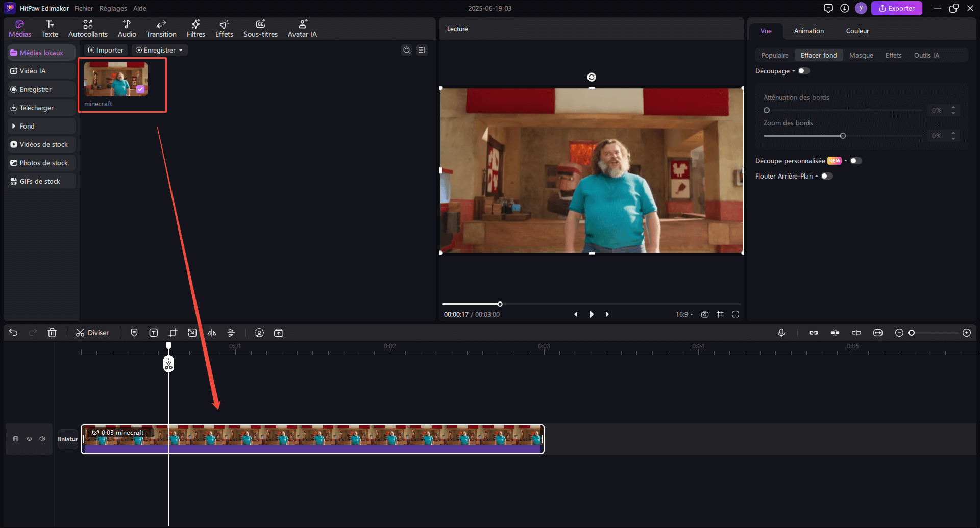
Task: Zoom in the timeline
Action: (967, 333)
